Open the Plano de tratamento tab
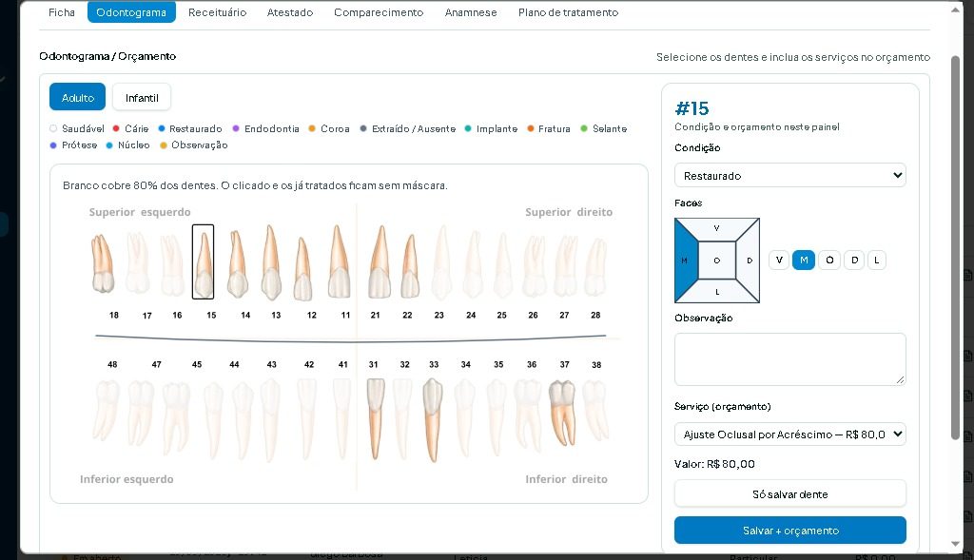Screen dimensions: 974x560 tap(569, 12)
